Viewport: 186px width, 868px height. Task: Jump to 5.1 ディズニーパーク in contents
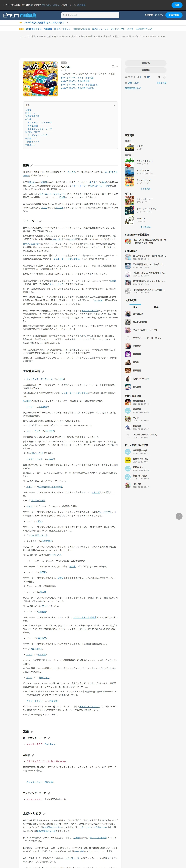(38, 135)
